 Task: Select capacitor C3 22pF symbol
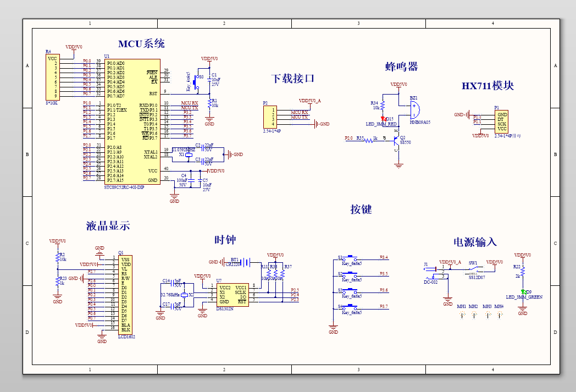point(202,162)
